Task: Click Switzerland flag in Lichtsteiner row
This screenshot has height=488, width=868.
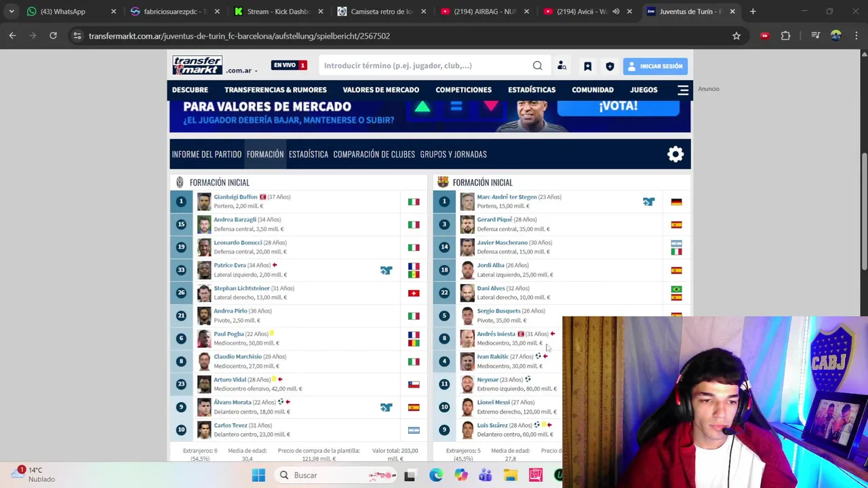Action: tap(414, 293)
